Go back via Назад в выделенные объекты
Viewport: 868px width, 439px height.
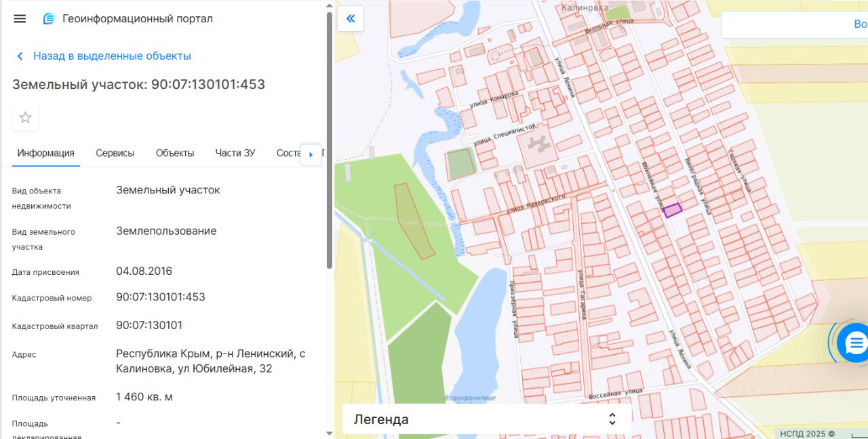tap(112, 56)
